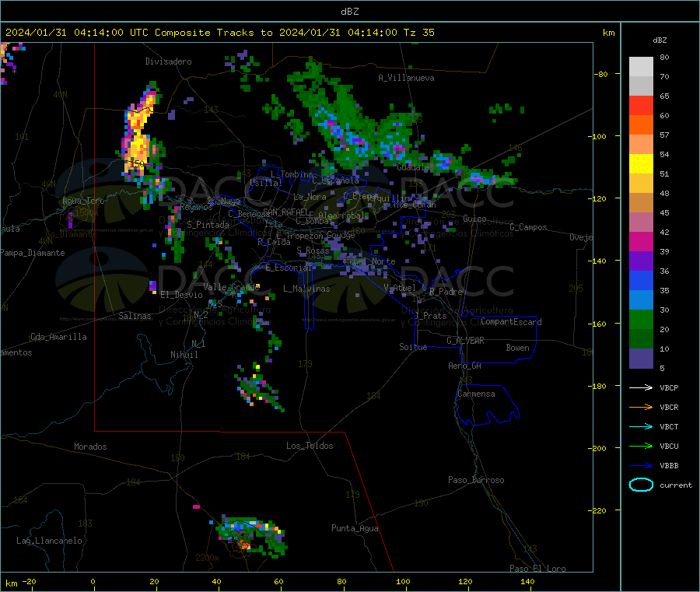
Task: Click the Carmensa place label
Action: [x=476, y=394]
